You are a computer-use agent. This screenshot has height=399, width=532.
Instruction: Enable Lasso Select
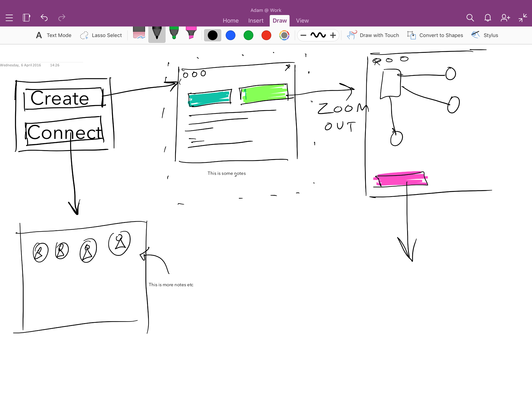pos(101,35)
